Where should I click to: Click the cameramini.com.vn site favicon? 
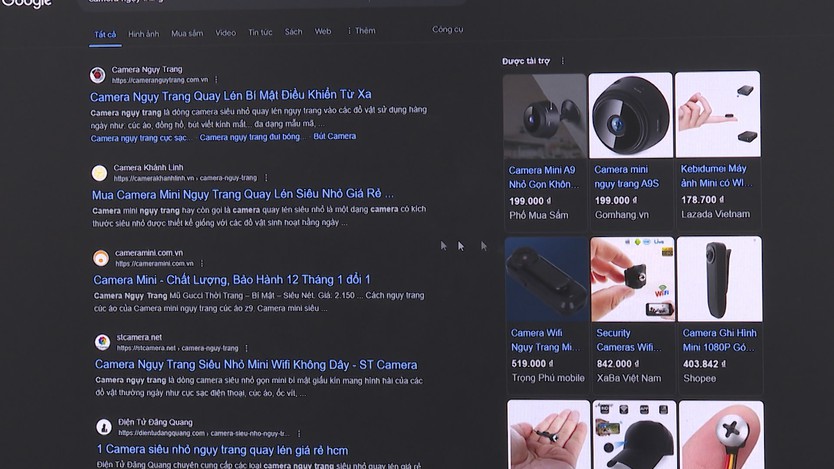[101, 258]
